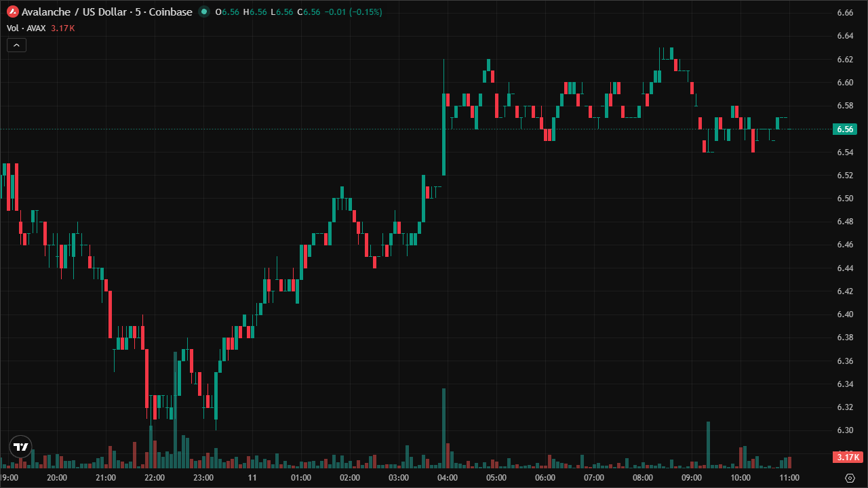Click the 04:00 time axis label
The image size is (868, 488).
click(448, 478)
